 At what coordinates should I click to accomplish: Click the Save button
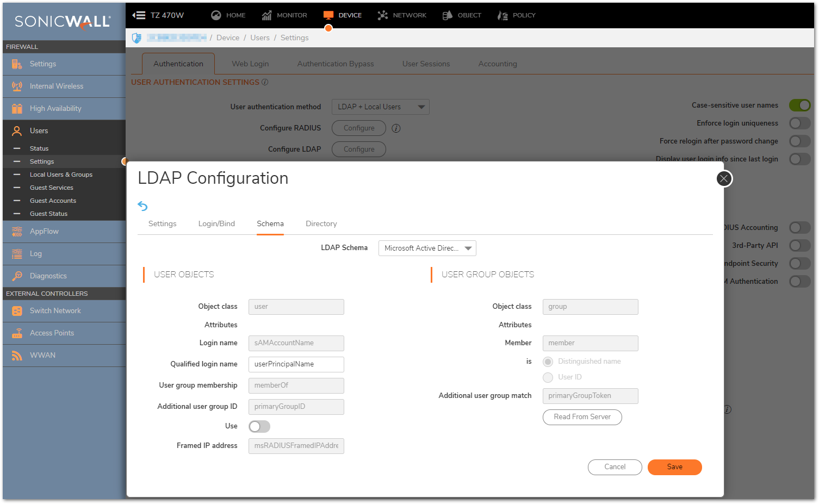coord(674,467)
